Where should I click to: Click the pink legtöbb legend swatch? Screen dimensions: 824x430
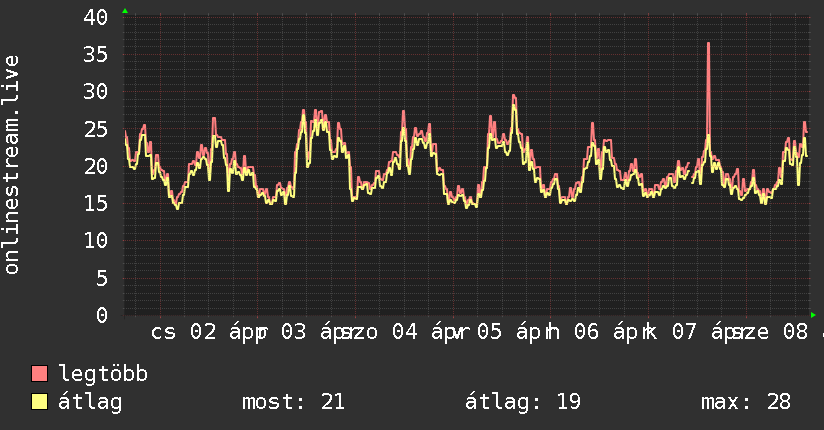coord(39,373)
